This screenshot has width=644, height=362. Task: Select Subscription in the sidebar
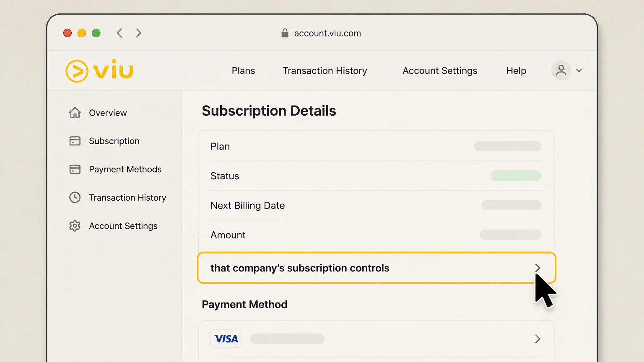click(x=114, y=141)
